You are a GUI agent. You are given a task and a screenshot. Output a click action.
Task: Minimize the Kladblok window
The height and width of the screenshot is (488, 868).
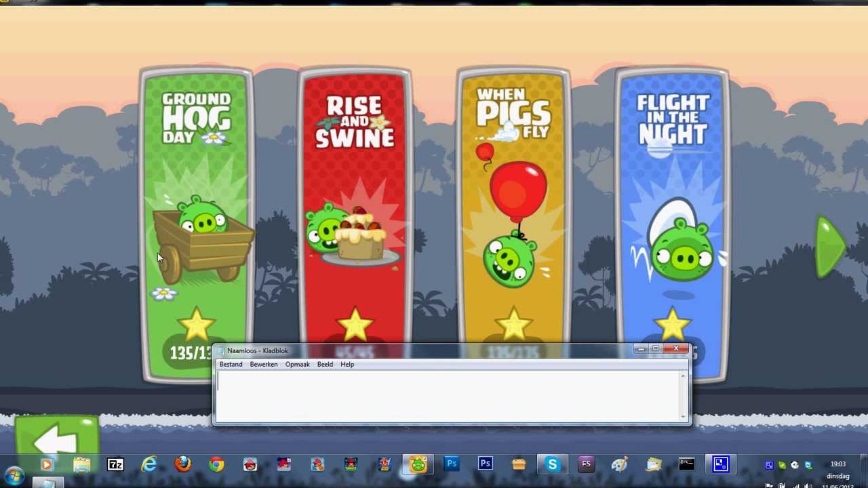pyautogui.click(x=641, y=349)
